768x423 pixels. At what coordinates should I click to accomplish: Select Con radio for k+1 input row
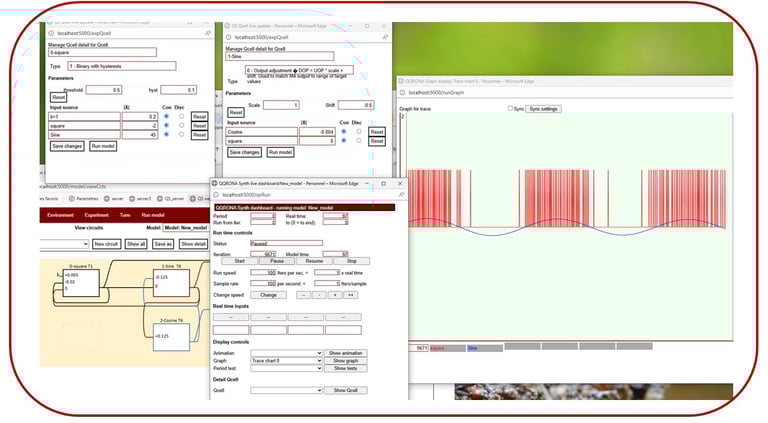click(x=167, y=117)
